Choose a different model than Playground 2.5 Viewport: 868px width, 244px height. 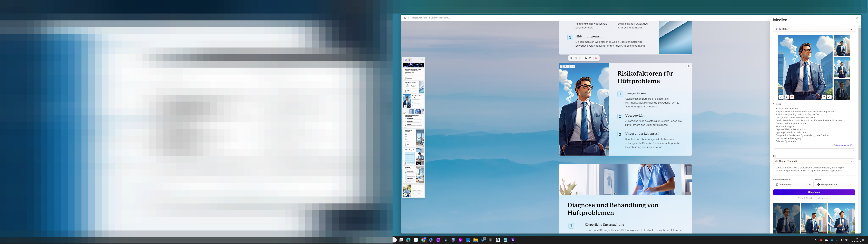click(x=835, y=185)
